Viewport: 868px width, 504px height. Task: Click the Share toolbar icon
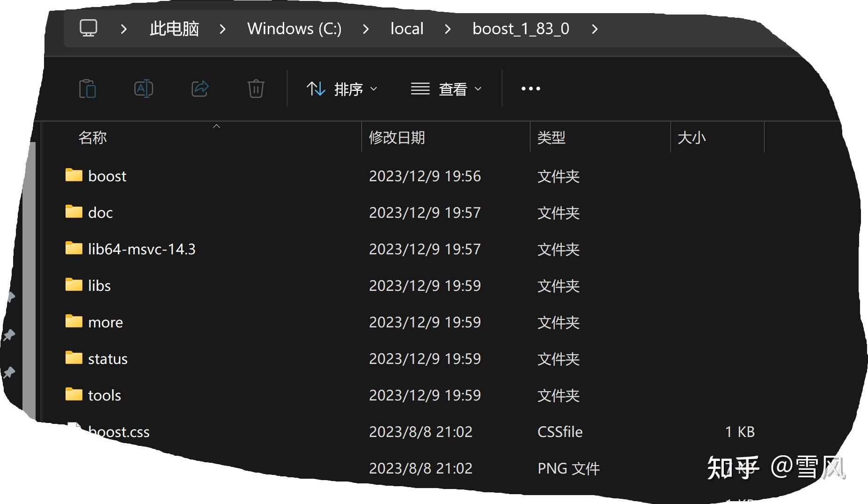click(200, 89)
